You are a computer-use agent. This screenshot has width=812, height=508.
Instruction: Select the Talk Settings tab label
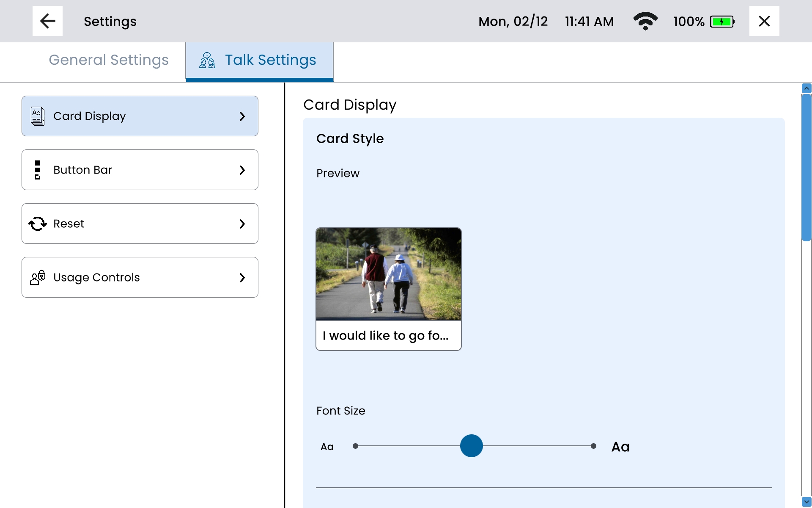pos(270,60)
